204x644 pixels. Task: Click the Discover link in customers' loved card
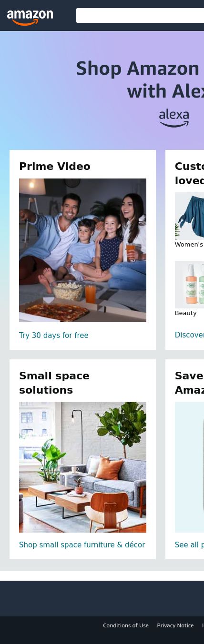point(189,335)
